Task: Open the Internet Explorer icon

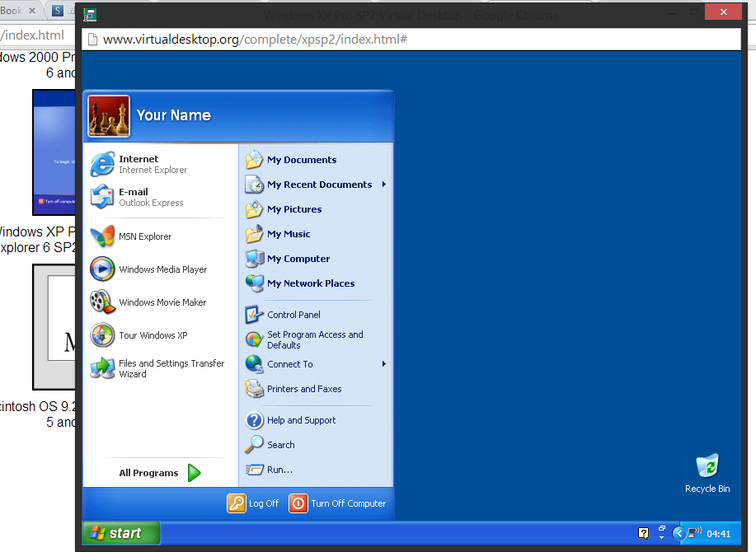Action: (x=102, y=164)
